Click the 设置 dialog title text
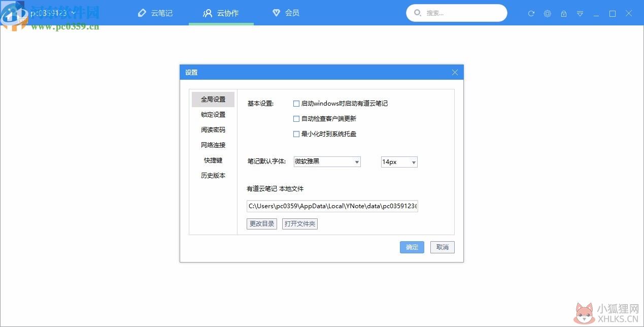The height and width of the screenshot is (327, 644). click(x=191, y=73)
